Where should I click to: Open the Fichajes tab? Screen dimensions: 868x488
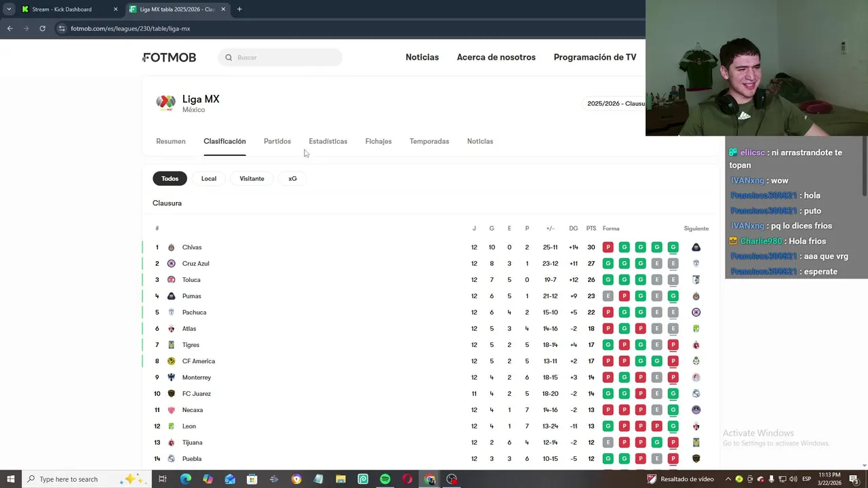pos(378,141)
